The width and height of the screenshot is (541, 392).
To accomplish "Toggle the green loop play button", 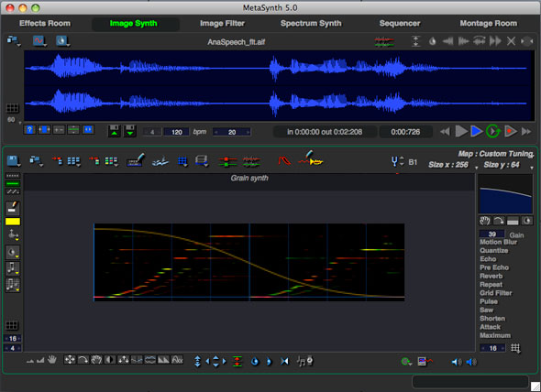I will tap(492, 131).
